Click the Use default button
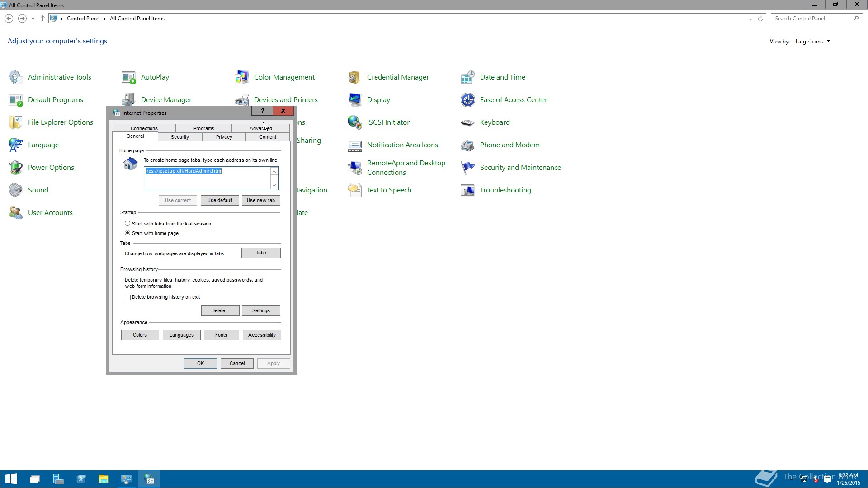 coord(220,200)
